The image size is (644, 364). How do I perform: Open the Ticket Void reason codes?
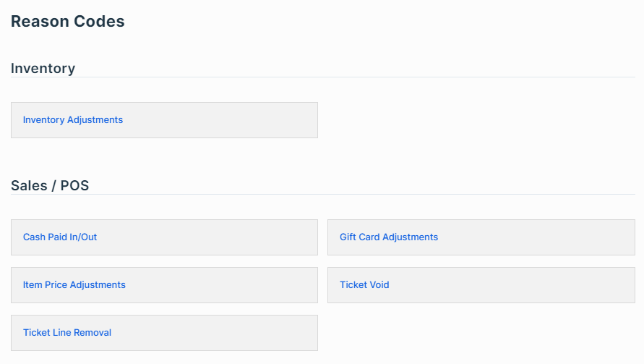coord(364,284)
